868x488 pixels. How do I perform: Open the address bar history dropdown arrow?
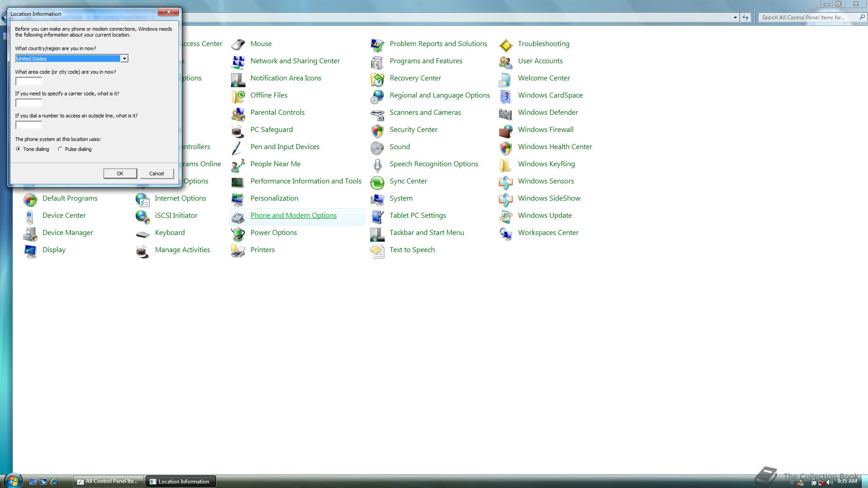[x=735, y=18]
